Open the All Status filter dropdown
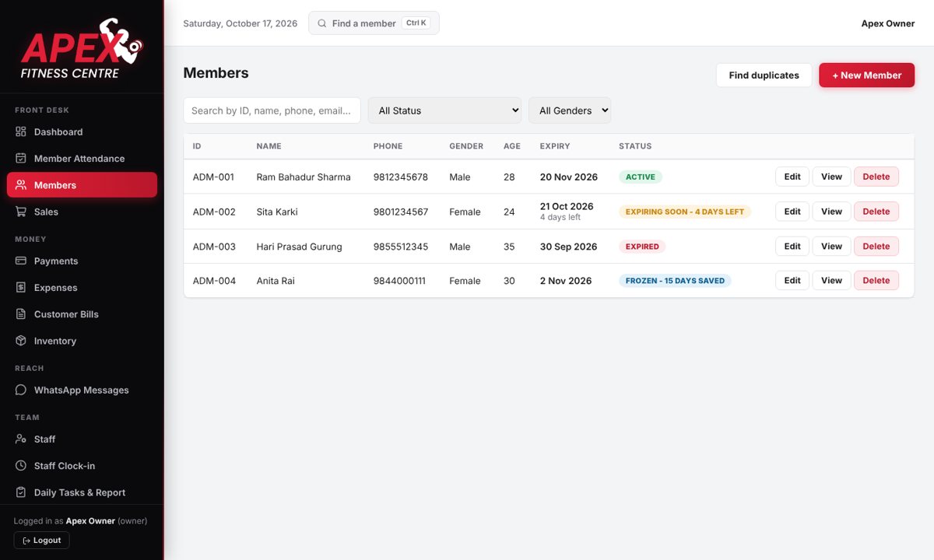 click(x=445, y=110)
